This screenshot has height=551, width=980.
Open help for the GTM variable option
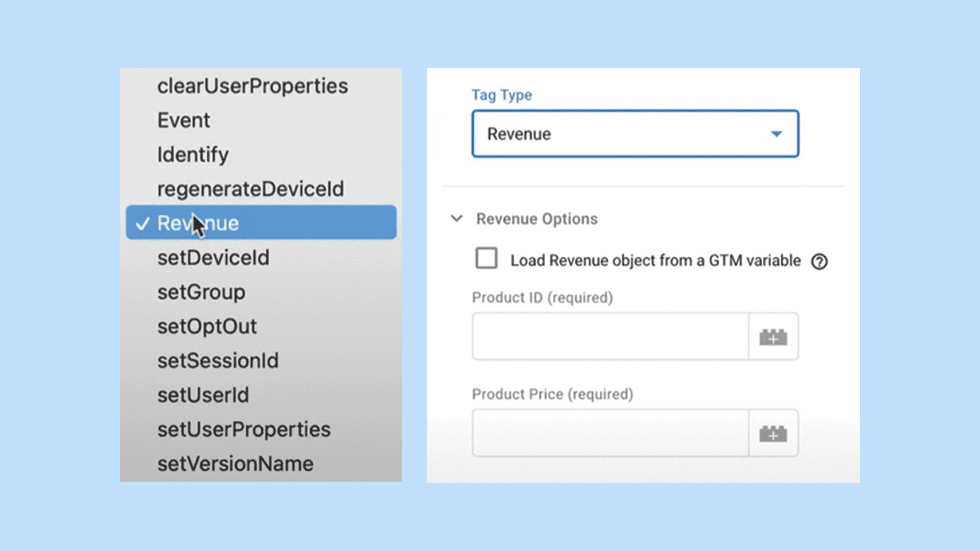820,261
